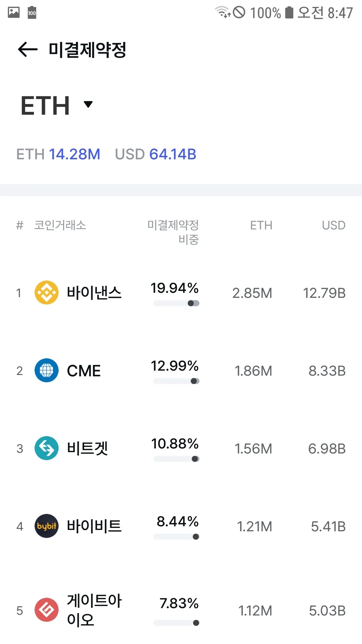Open the 바이낸스 exchange row
The width and height of the screenshot is (362, 644).
(94, 292)
